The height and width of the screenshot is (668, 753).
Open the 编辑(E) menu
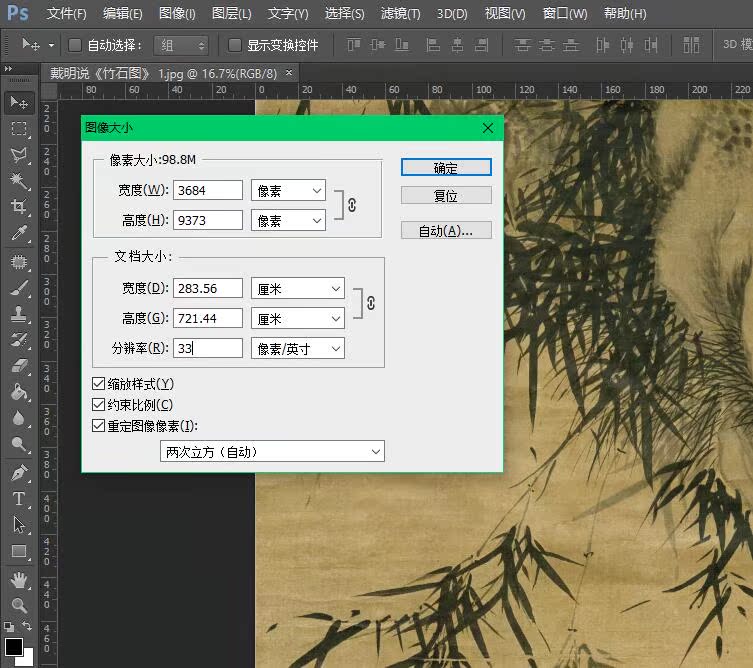[x=122, y=13]
